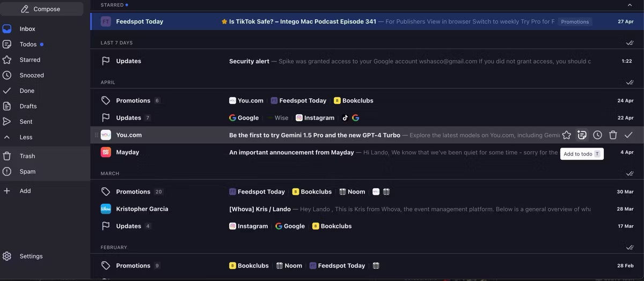This screenshot has height=281, width=644.
Task: Mark all February emails as done
Action: point(630,248)
